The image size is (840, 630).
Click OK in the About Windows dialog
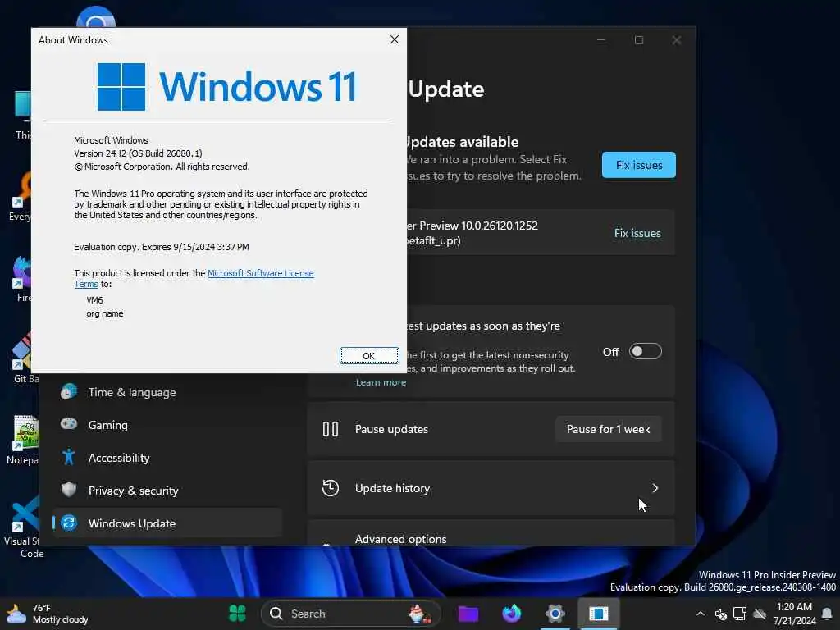pyautogui.click(x=369, y=356)
